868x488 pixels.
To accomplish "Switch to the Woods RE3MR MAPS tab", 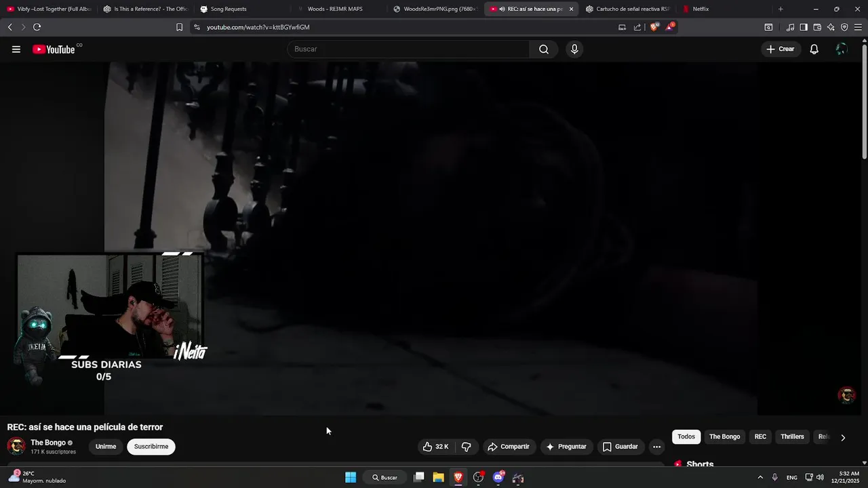I will [x=339, y=9].
